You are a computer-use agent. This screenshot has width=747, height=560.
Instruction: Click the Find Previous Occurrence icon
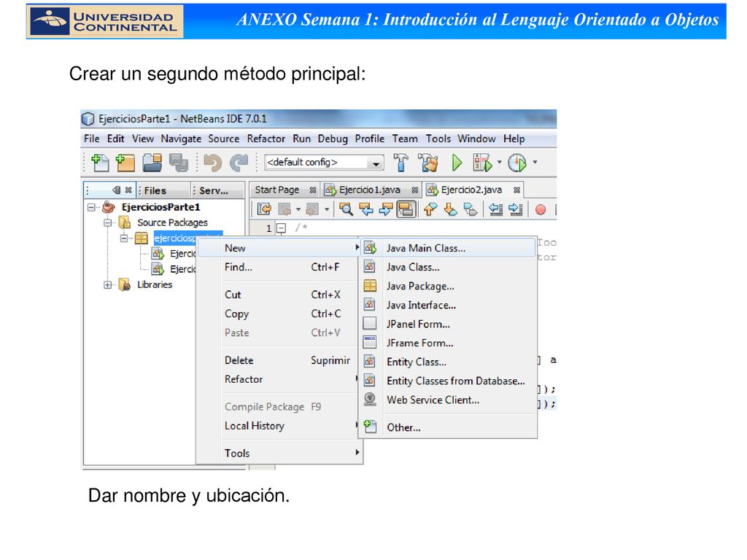(x=366, y=209)
